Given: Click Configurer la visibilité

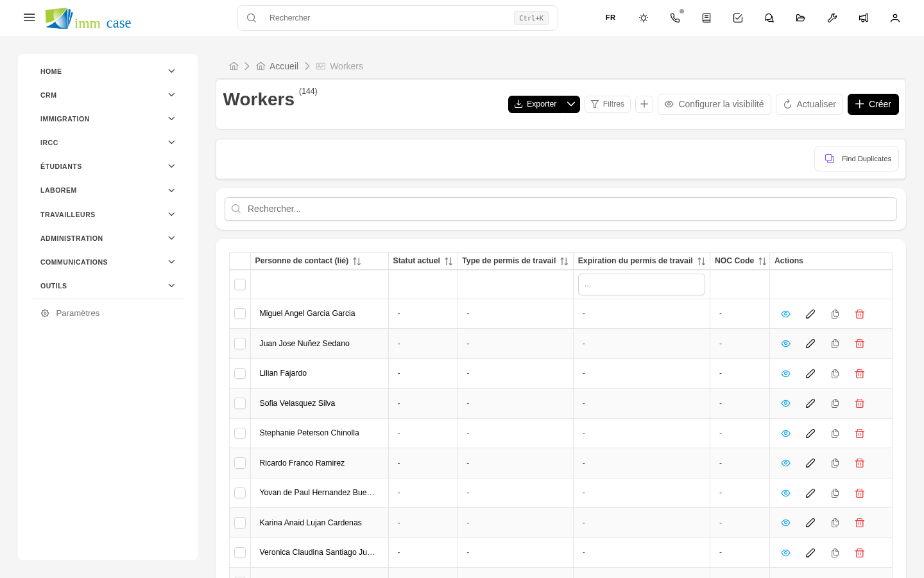Looking at the screenshot, I should tap(714, 104).
